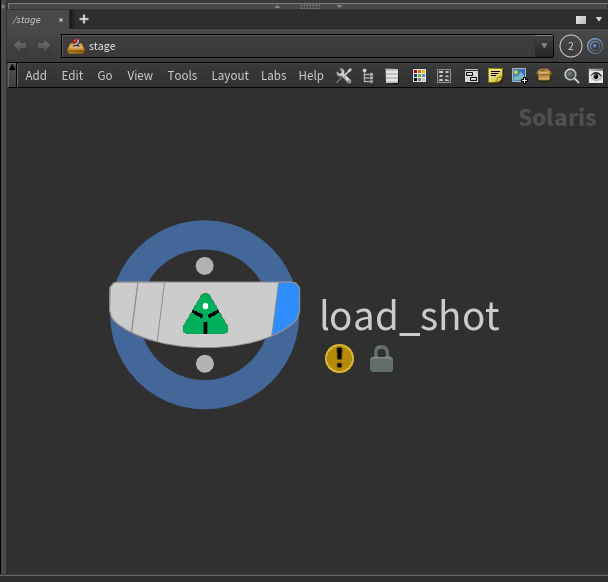The height and width of the screenshot is (582, 608).
Task: Expand the left pane stow arrow
Action: 3,6
